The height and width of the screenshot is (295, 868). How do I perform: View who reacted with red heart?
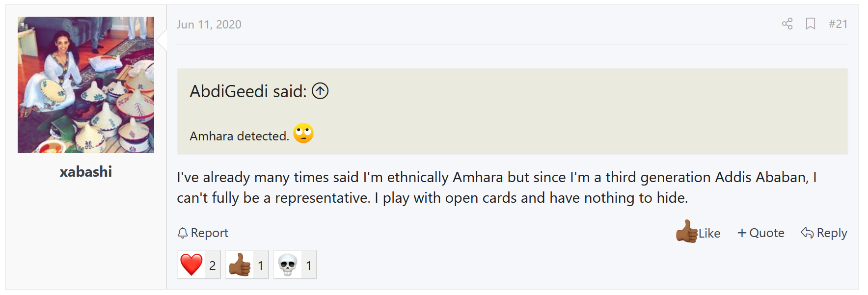coord(199,265)
